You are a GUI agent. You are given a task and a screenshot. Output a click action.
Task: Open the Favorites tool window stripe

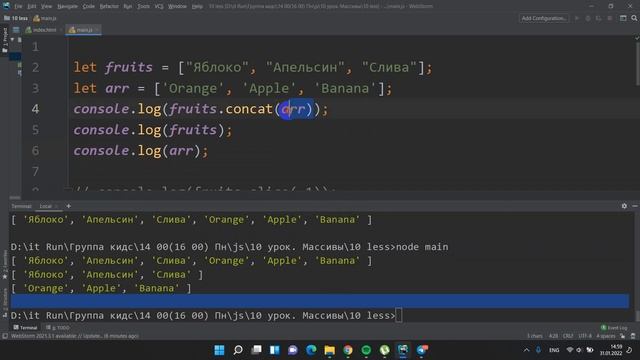tap(4, 264)
